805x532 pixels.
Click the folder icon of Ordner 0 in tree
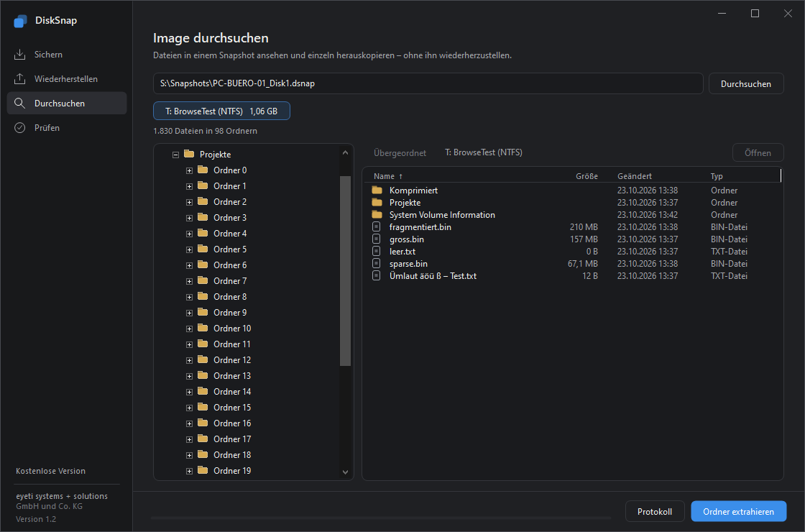coord(203,170)
